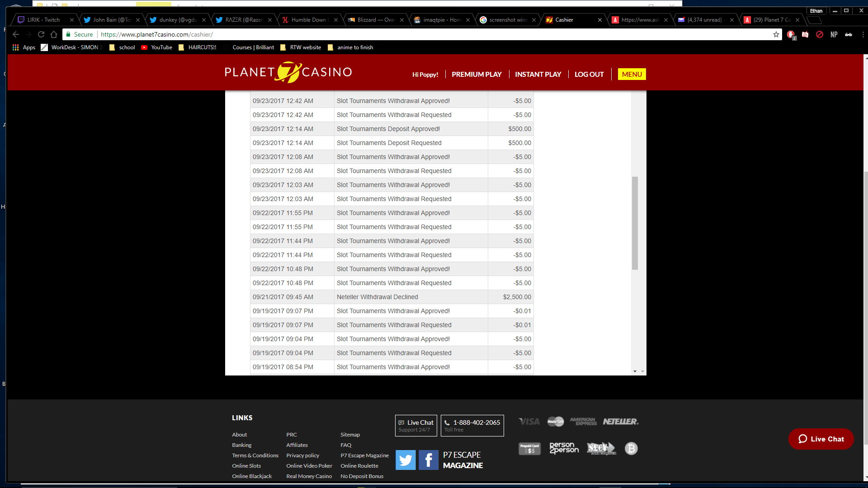868x488 pixels.
Task: Open the FAQ footer link
Action: tap(346, 445)
